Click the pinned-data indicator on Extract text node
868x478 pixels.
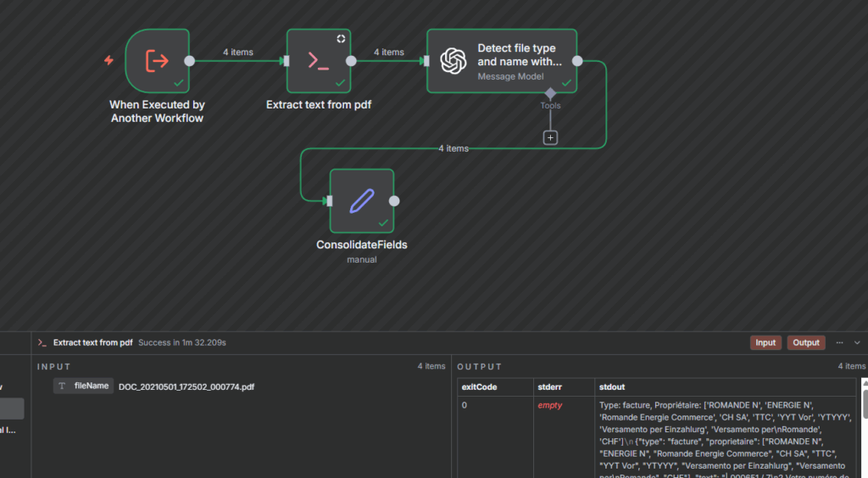pyautogui.click(x=341, y=39)
